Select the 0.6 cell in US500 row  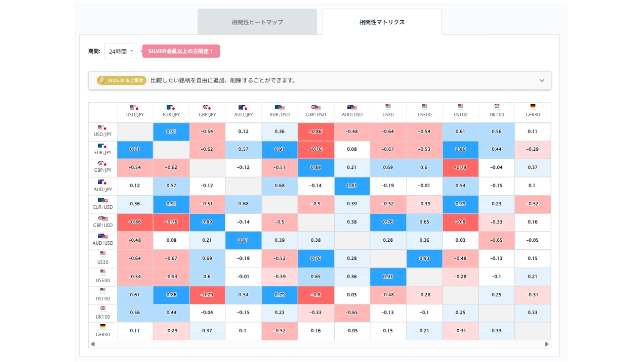click(207, 277)
